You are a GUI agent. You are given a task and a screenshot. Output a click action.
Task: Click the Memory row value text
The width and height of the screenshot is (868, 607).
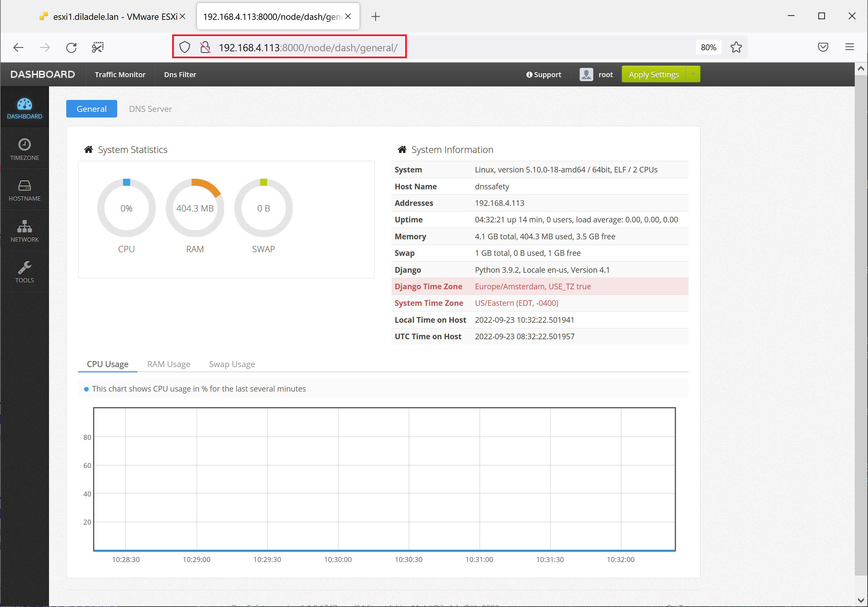(545, 236)
